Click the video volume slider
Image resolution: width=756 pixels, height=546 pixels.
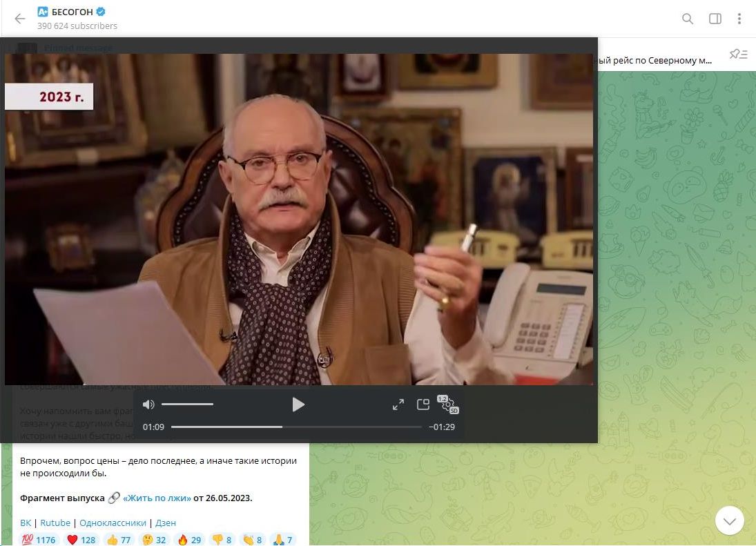[188, 404]
